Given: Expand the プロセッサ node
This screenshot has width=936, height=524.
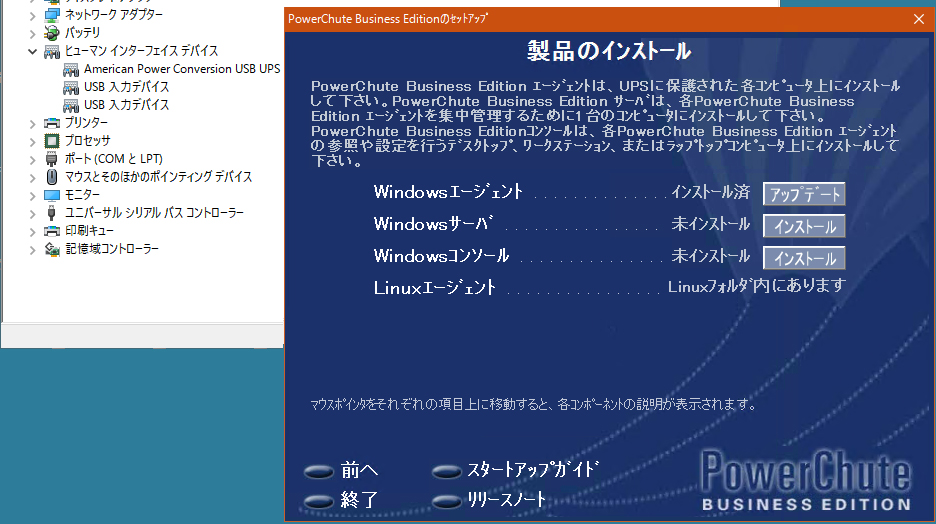Looking at the screenshot, I should (x=33, y=141).
